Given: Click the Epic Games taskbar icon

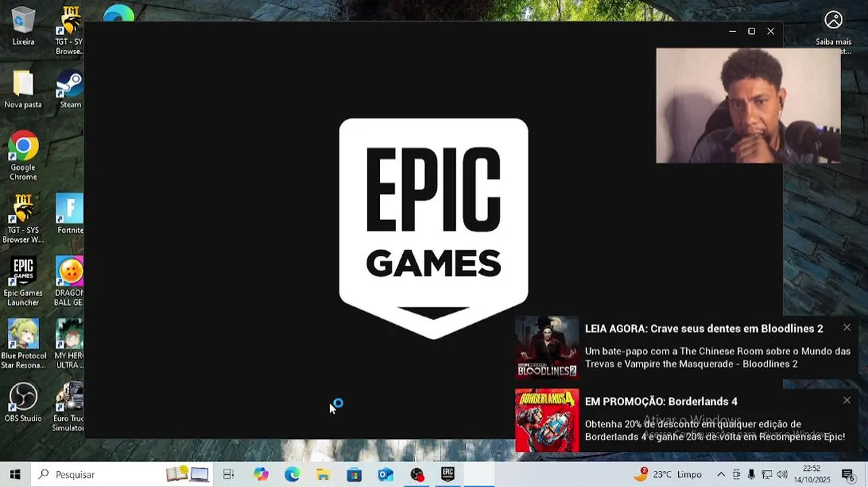Looking at the screenshot, I should (448, 474).
